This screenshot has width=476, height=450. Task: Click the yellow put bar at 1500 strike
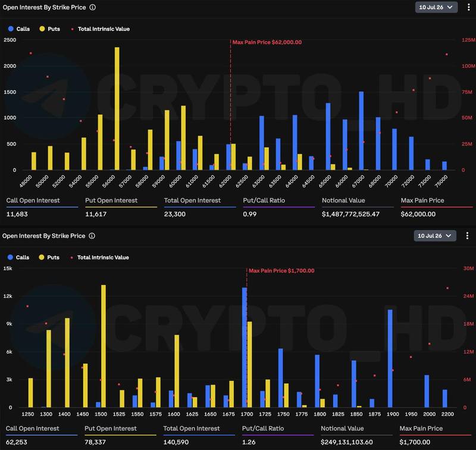coord(104,346)
